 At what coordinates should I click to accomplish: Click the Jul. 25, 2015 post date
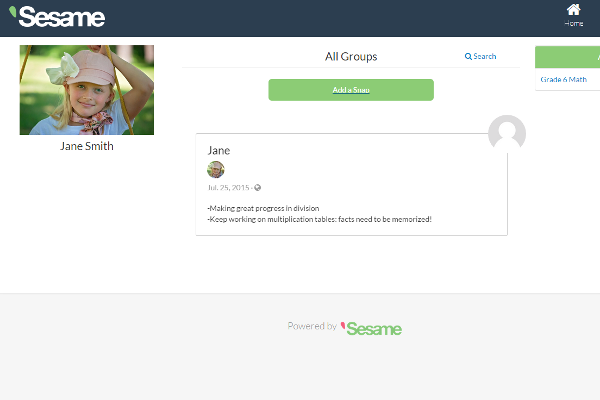228,188
